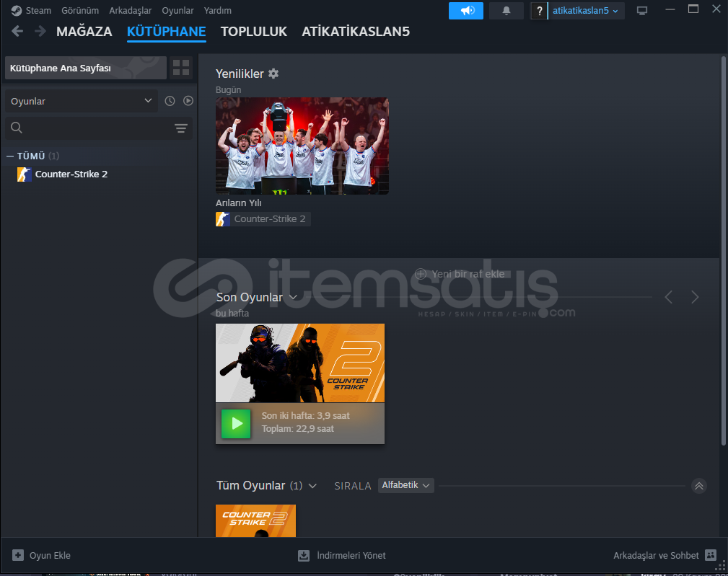This screenshot has width=728, height=576.
Task: Open the Yardım menu
Action: pyautogui.click(x=217, y=10)
